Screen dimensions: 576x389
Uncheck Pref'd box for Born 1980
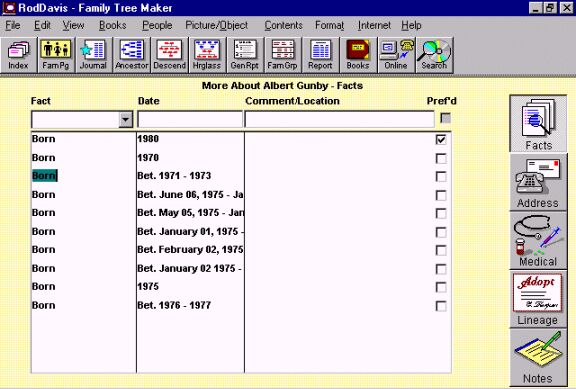441,140
